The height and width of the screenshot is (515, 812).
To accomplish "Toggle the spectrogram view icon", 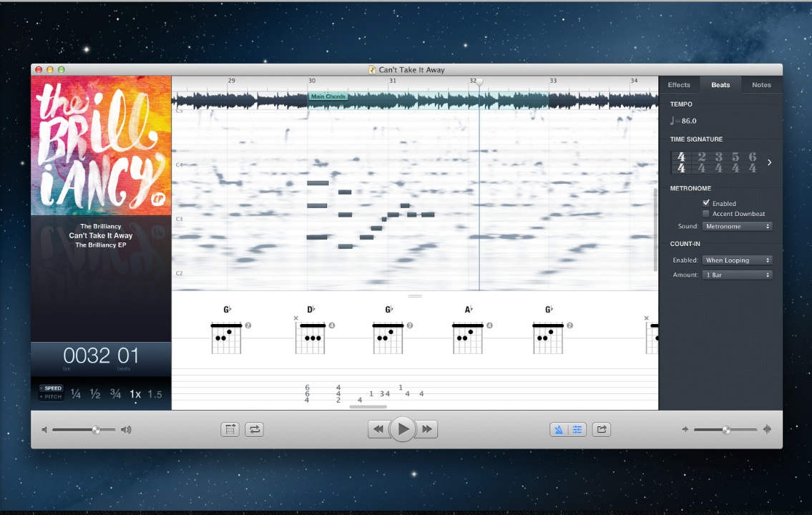I will pos(560,429).
